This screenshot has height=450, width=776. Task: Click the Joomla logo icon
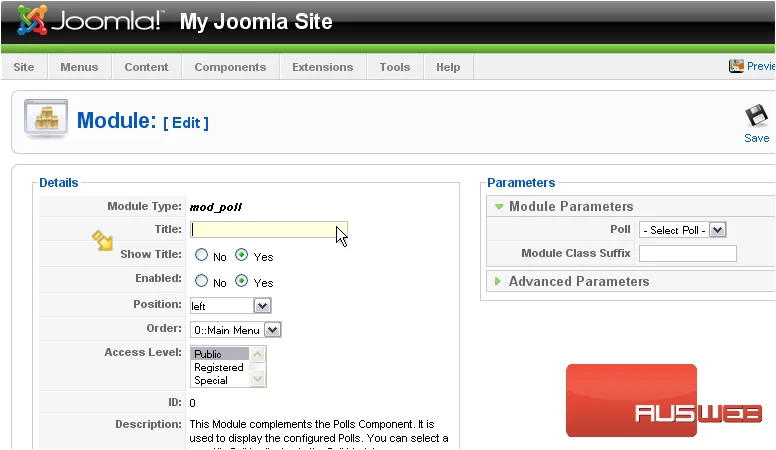point(32,20)
